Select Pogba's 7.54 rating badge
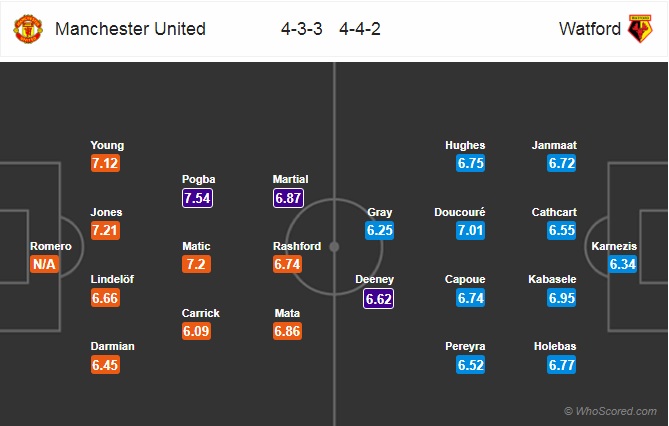The width and height of the screenshot is (669, 426). (x=197, y=198)
